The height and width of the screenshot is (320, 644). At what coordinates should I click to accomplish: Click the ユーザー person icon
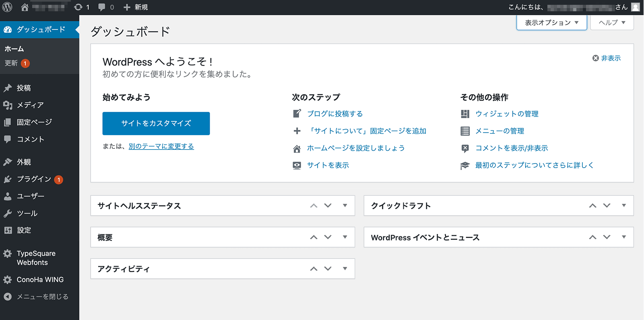point(8,196)
